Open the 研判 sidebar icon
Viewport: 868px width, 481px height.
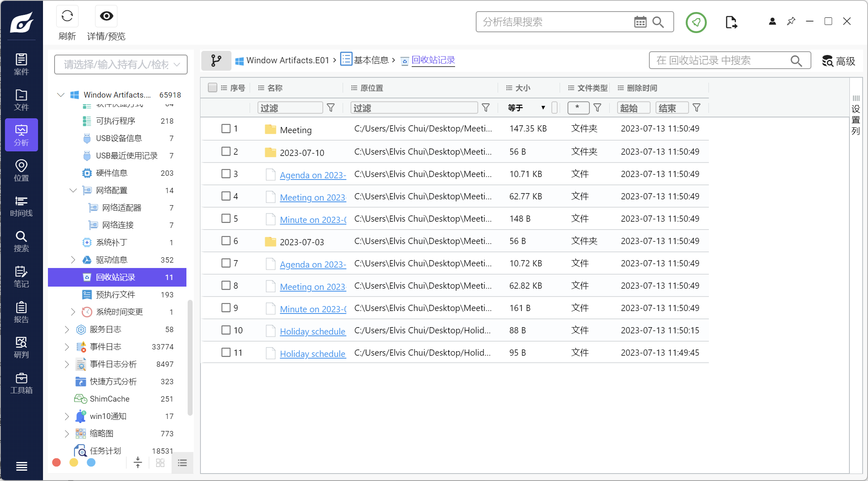(21, 347)
